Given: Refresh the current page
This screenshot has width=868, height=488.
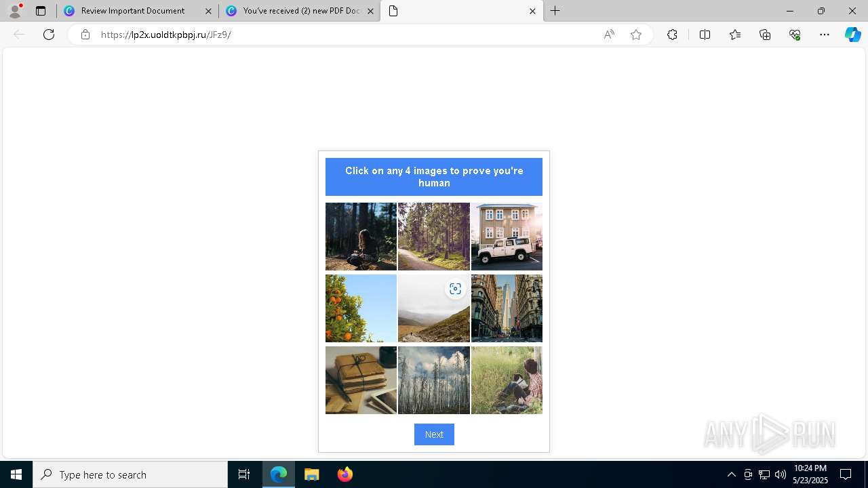Looking at the screenshot, I should [49, 35].
